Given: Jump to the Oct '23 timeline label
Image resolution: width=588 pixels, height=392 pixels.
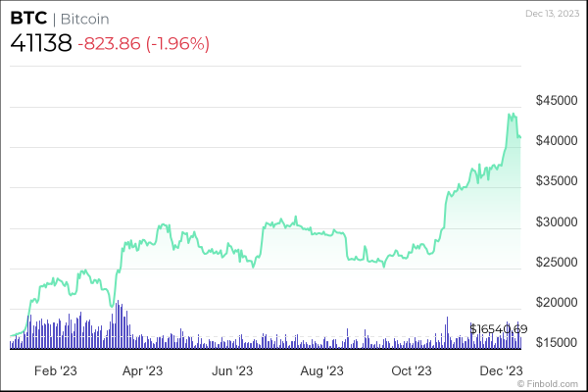Looking at the screenshot, I should click(411, 370).
